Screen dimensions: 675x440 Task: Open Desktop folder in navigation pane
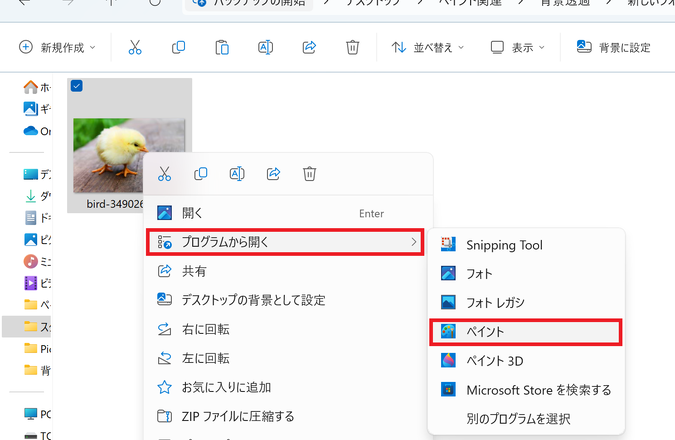click(x=37, y=174)
